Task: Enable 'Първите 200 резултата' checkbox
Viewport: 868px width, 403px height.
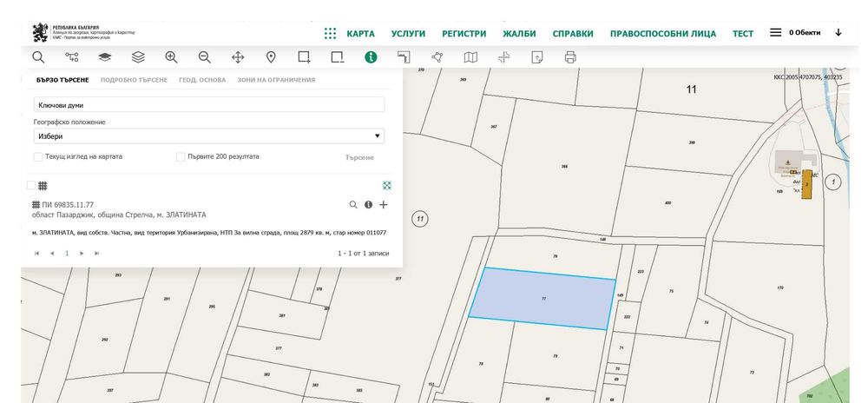Action: coord(181,157)
